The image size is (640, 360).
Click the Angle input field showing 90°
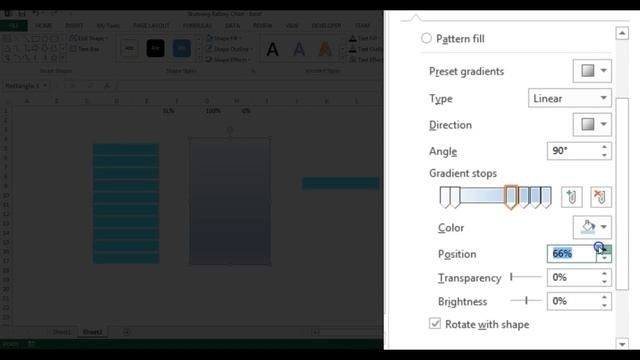(572, 151)
